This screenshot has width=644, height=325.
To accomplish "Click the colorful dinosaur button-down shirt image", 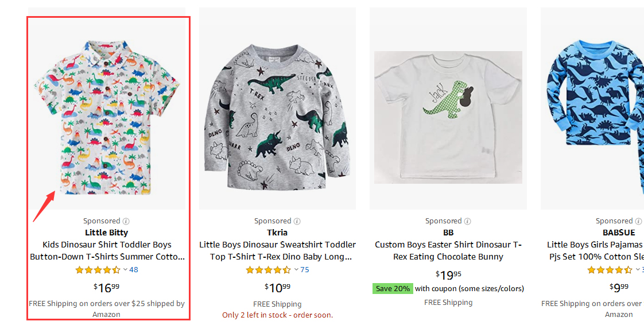I will (107, 115).
